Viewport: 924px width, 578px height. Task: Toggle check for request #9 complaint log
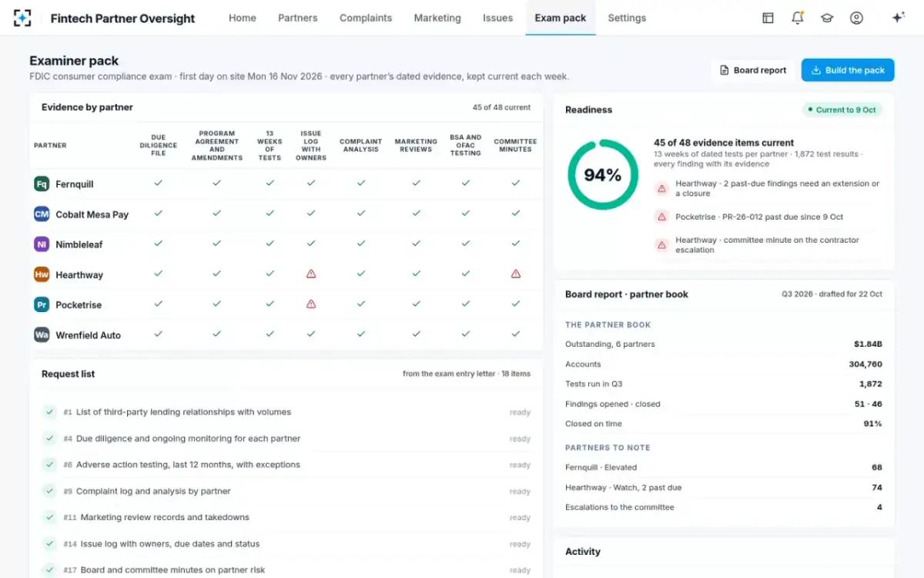pyautogui.click(x=49, y=491)
